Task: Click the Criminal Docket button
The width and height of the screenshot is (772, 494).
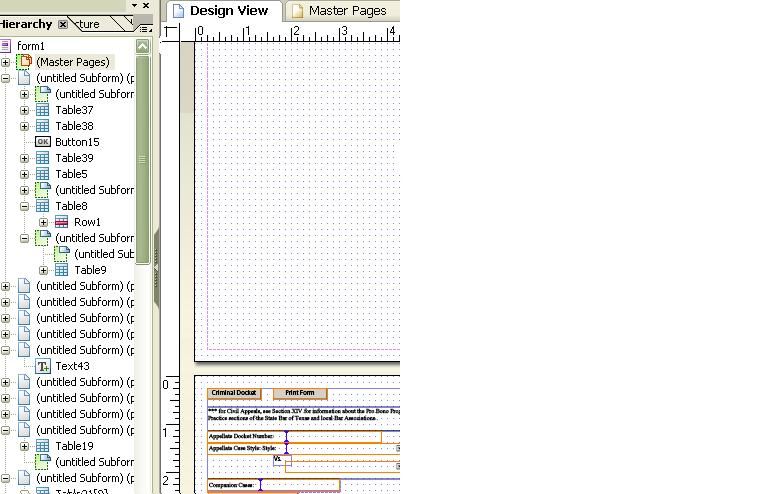Action: click(234, 393)
